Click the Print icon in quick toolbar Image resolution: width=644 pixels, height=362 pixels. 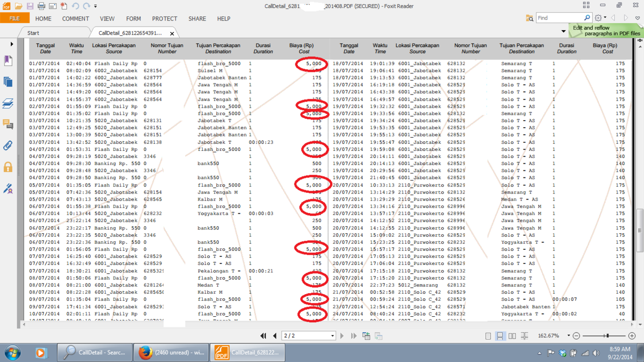41,6
